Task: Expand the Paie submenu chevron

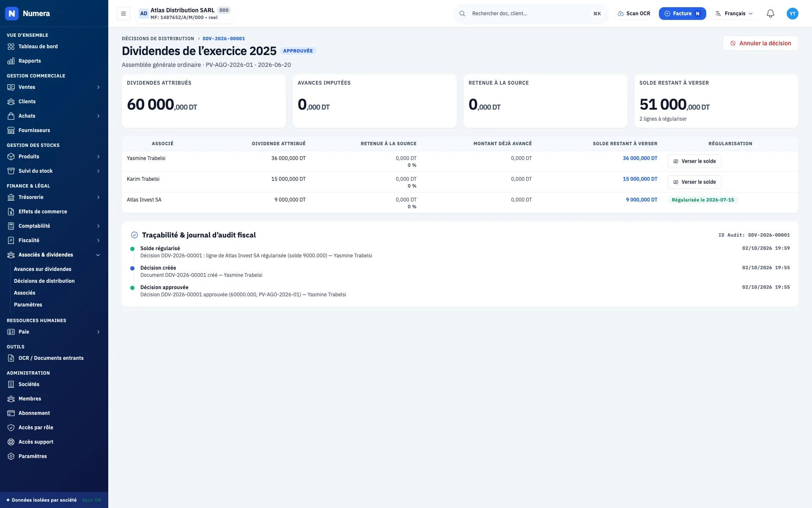Action: pos(98,332)
